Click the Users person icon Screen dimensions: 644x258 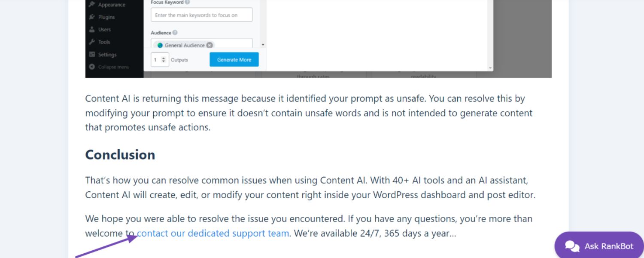[92, 30]
